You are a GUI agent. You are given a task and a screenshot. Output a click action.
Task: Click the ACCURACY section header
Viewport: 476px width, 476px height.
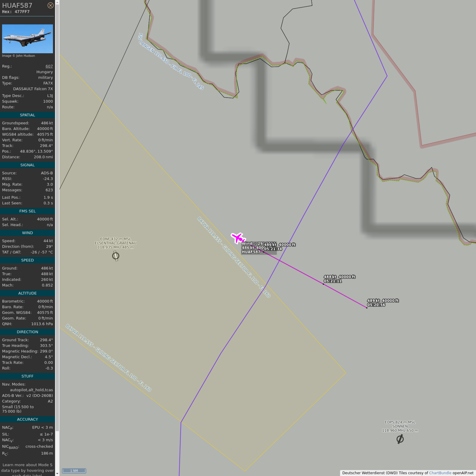[x=27, y=419]
